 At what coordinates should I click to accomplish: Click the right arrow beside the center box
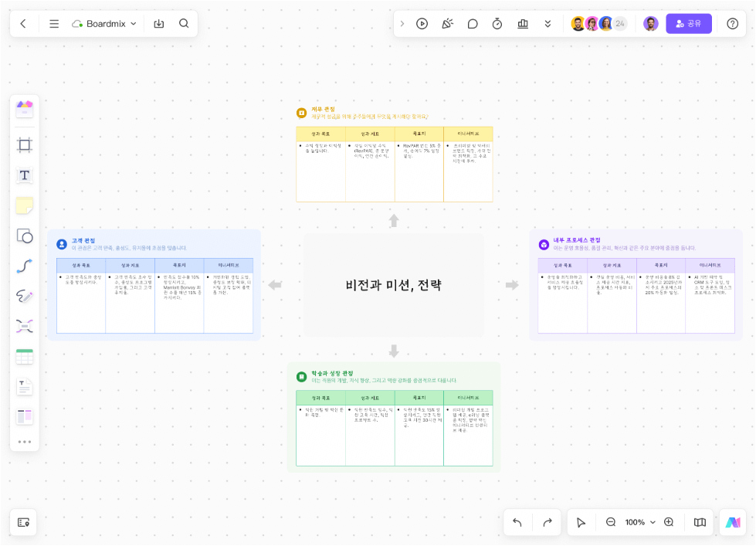click(x=512, y=285)
